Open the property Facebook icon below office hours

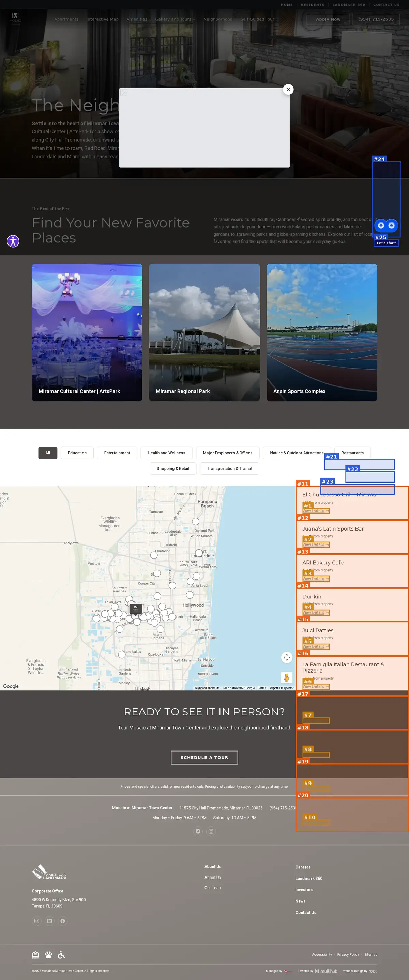tap(198, 831)
